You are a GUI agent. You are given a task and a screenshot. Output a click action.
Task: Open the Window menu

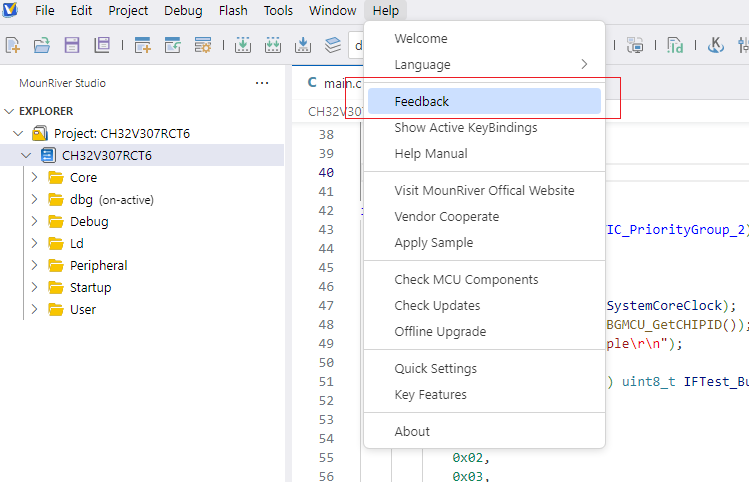(332, 10)
